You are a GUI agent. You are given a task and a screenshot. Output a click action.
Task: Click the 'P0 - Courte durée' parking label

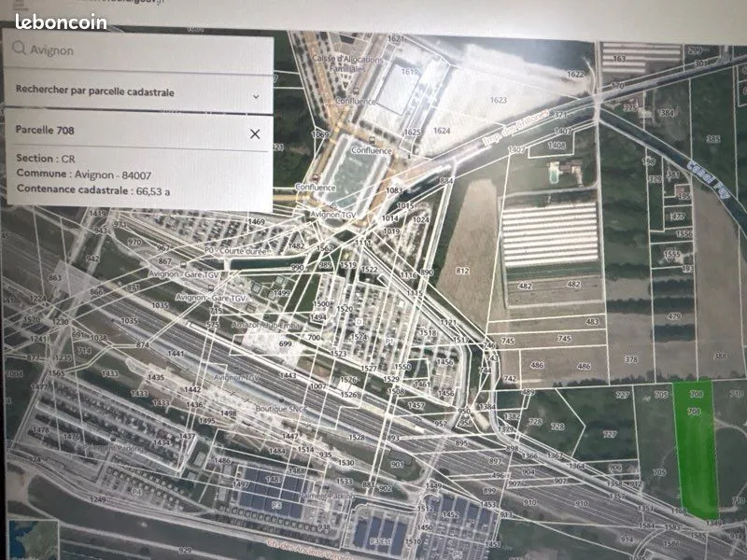click(237, 250)
